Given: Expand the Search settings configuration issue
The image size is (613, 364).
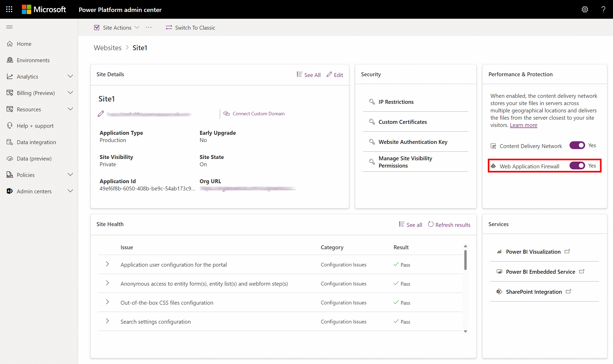Looking at the screenshot, I should click(108, 321).
